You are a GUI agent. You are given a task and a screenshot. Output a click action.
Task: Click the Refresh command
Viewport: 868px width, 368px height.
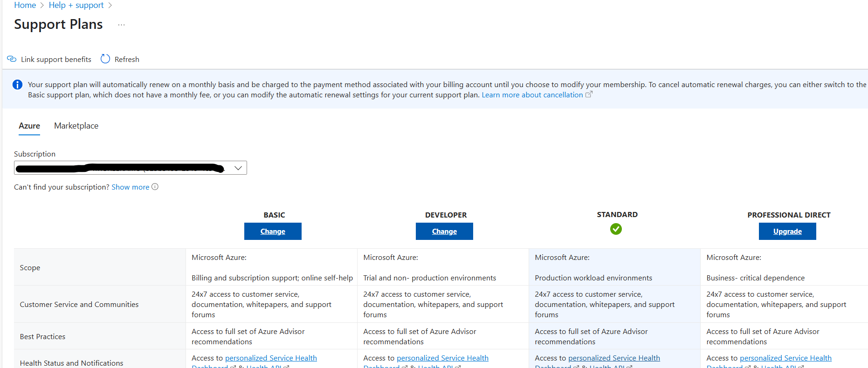120,59
